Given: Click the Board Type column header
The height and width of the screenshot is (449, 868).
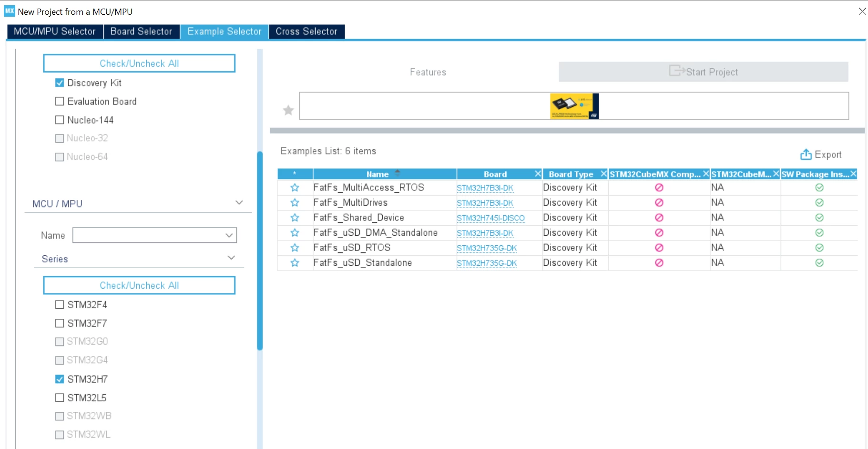Looking at the screenshot, I should [x=571, y=174].
